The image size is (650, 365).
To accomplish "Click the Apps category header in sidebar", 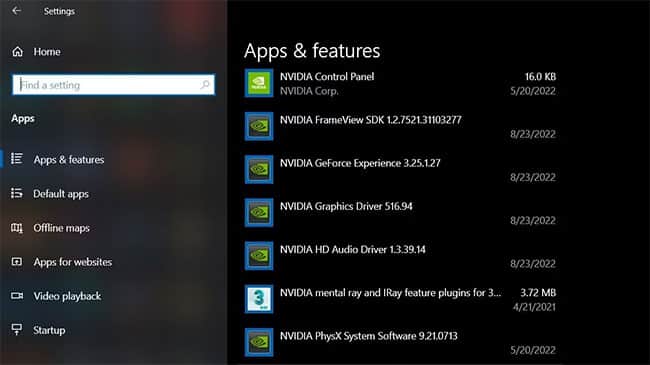I will tap(23, 119).
